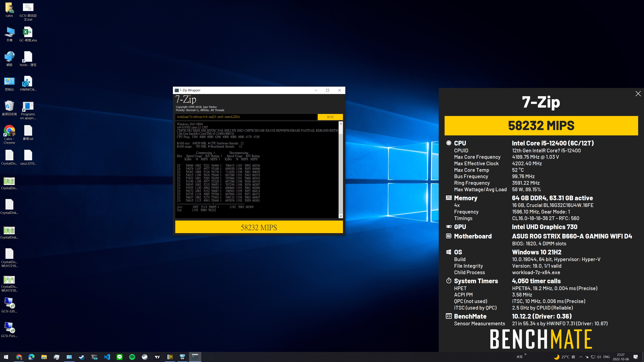644x362 pixels.
Task: Select the This PC (本機) desktop icon
Action: point(9,35)
